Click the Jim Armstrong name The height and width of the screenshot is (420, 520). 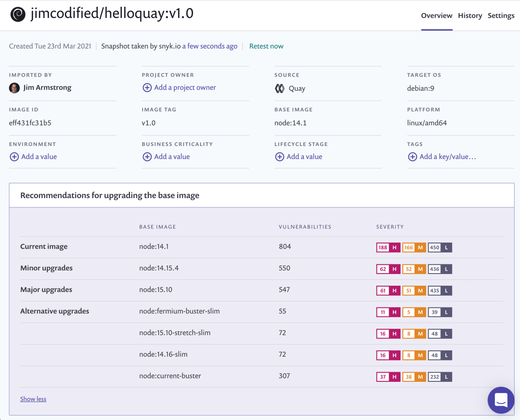[47, 88]
